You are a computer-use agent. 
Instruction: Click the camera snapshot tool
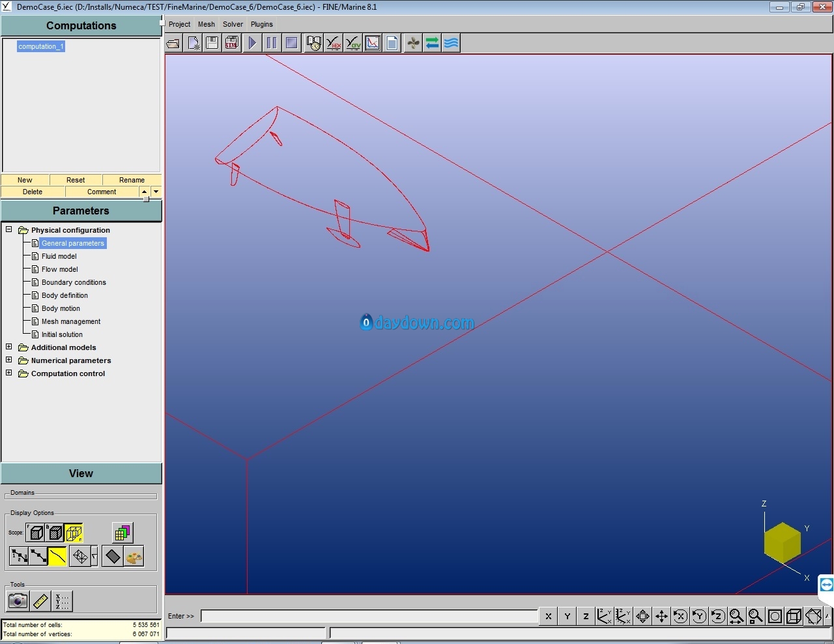tap(18, 600)
